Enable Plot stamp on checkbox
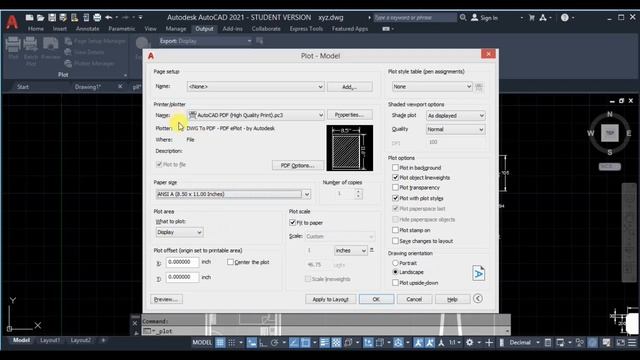 pyautogui.click(x=395, y=230)
